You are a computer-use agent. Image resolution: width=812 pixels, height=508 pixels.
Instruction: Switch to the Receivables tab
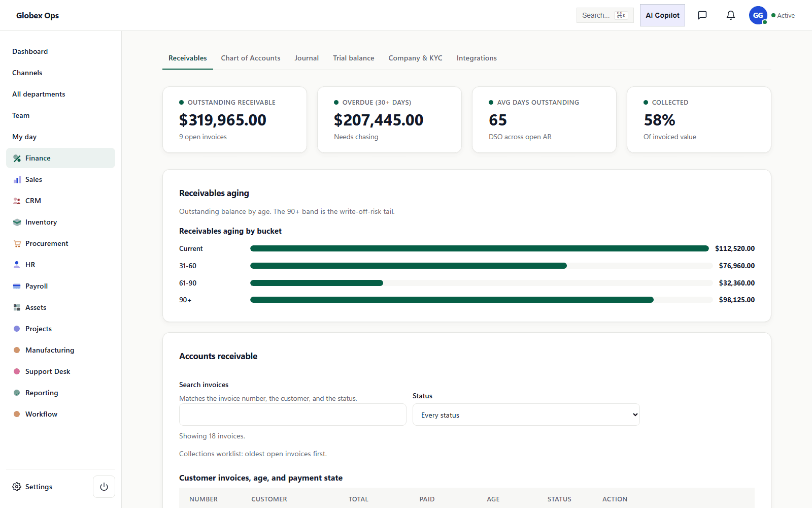pyautogui.click(x=188, y=58)
